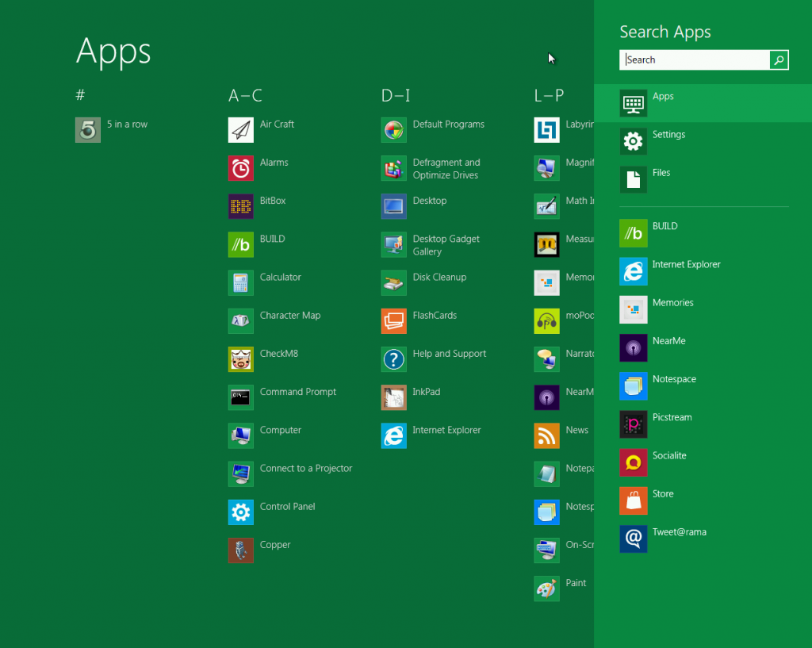The image size is (812, 648).
Task: Launch the moPod headphones icon
Action: pos(547,321)
